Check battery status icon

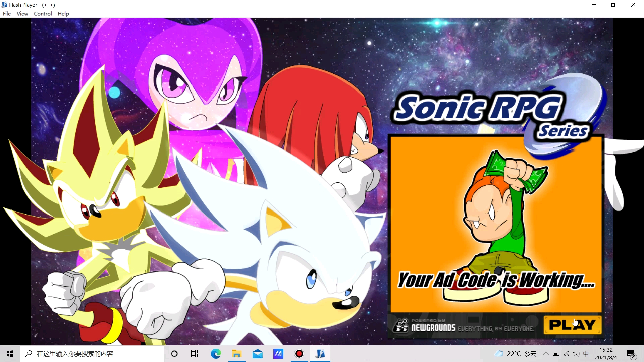(x=556, y=354)
